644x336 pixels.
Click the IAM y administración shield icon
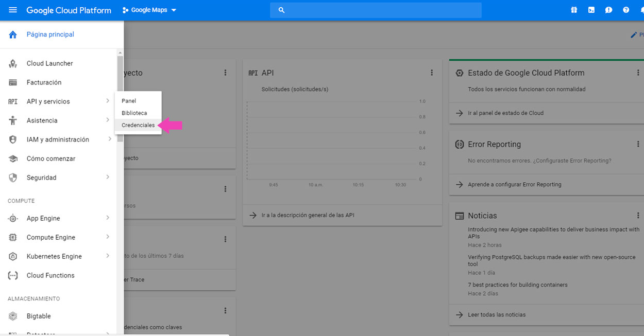click(x=13, y=139)
